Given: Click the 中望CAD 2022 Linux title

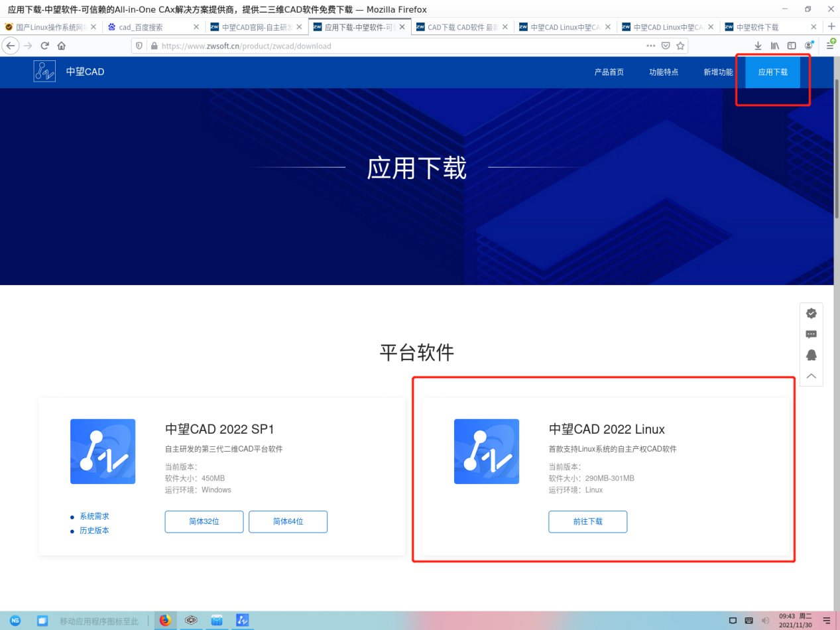Looking at the screenshot, I should click(607, 429).
